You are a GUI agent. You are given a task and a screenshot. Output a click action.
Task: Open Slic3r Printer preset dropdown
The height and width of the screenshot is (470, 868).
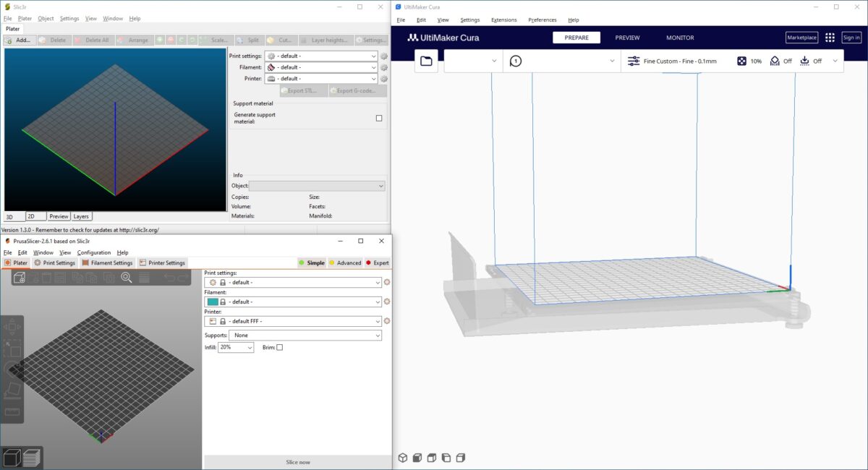click(x=321, y=78)
